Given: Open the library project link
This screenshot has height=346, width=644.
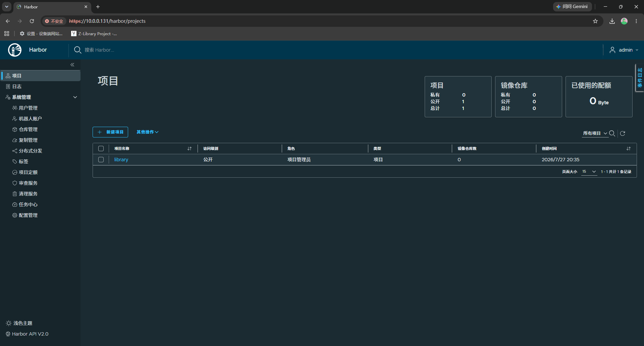Looking at the screenshot, I should (x=121, y=160).
